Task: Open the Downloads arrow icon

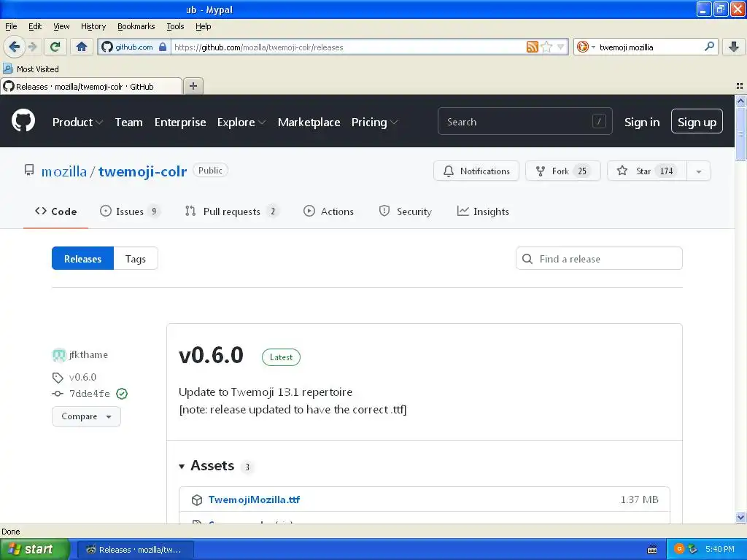Action: pos(734,47)
